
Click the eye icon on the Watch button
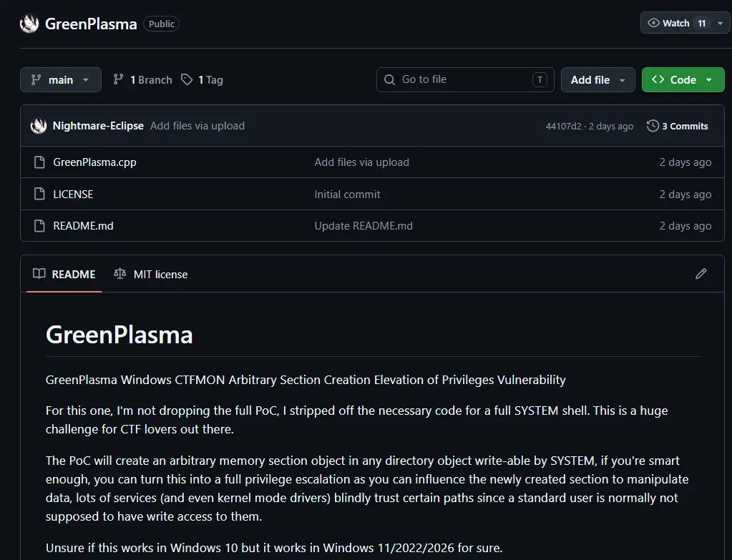653,23
